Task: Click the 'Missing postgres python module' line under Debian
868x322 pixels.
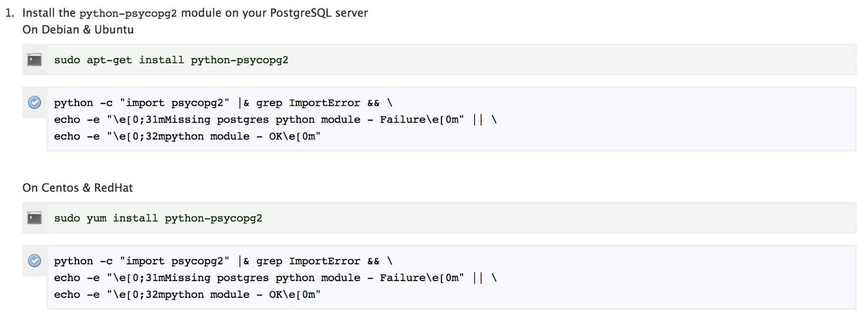Action: 275,120
